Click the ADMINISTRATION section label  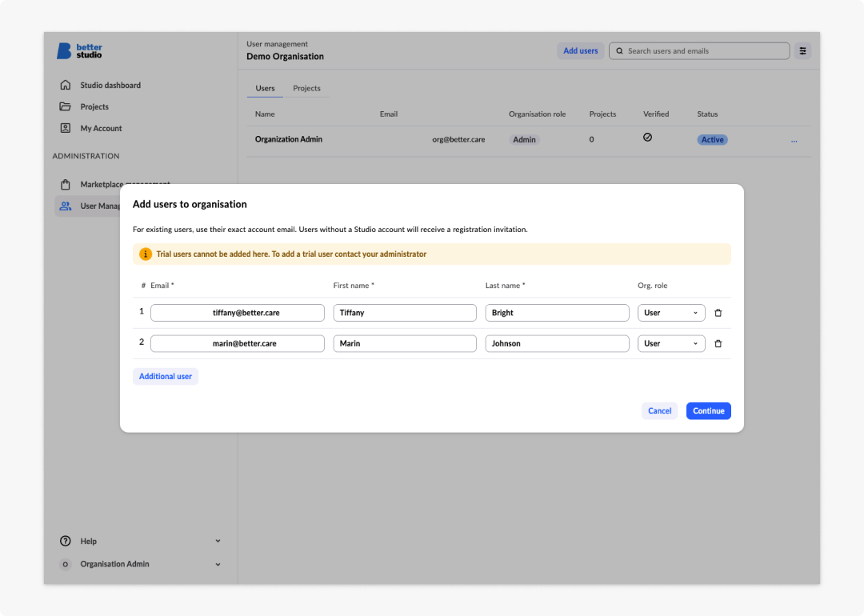coord(86,156)
